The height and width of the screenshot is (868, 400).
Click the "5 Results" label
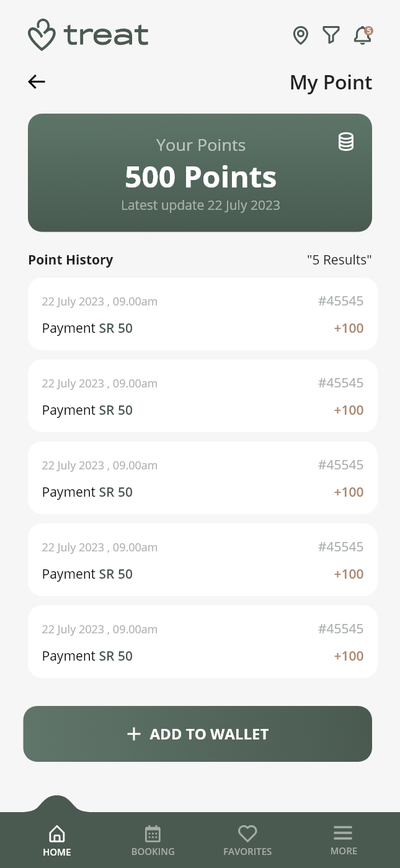[339, 260]
